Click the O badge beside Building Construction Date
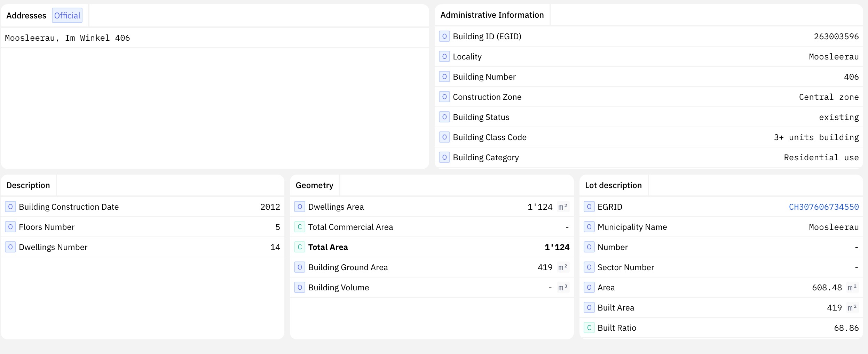 coord(10,207)
